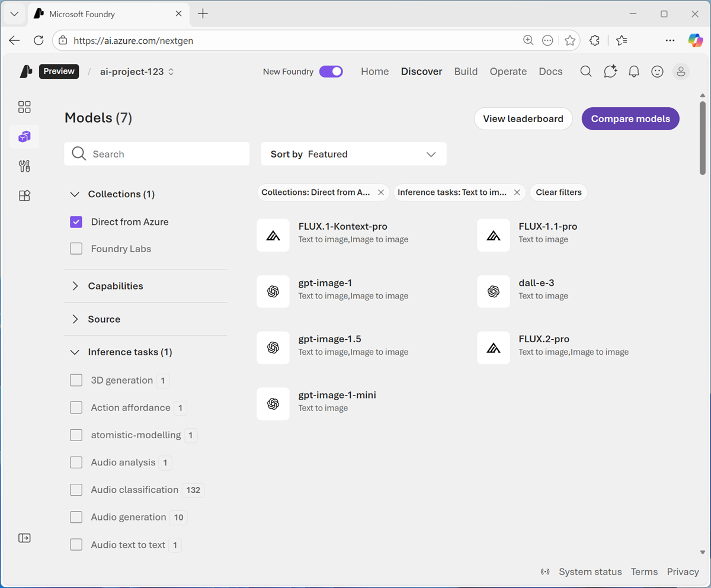Screen dimensions: 711x588
Task: Open the user account avatar icon
Action: [x=681, y=72]
